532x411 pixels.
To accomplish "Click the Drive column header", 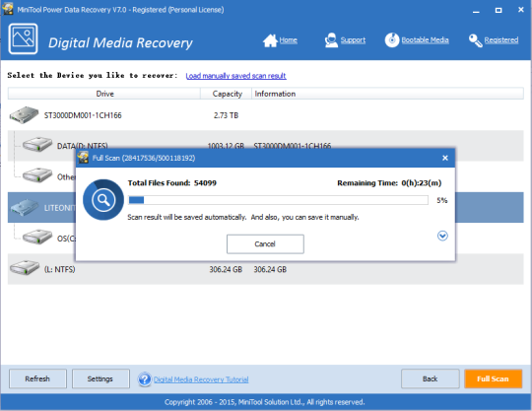I will click(x=104, y=94).
